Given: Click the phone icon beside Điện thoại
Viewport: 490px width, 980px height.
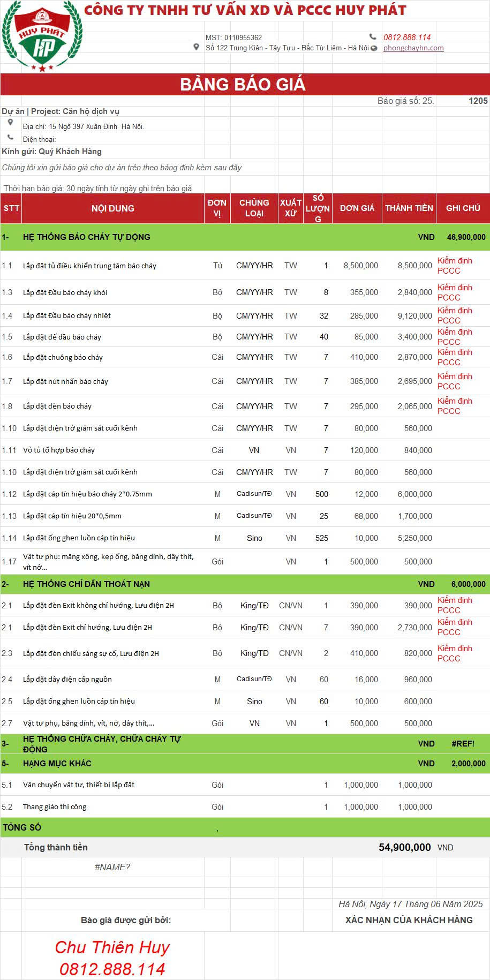Looking at the screenshot, I should 10,138.
